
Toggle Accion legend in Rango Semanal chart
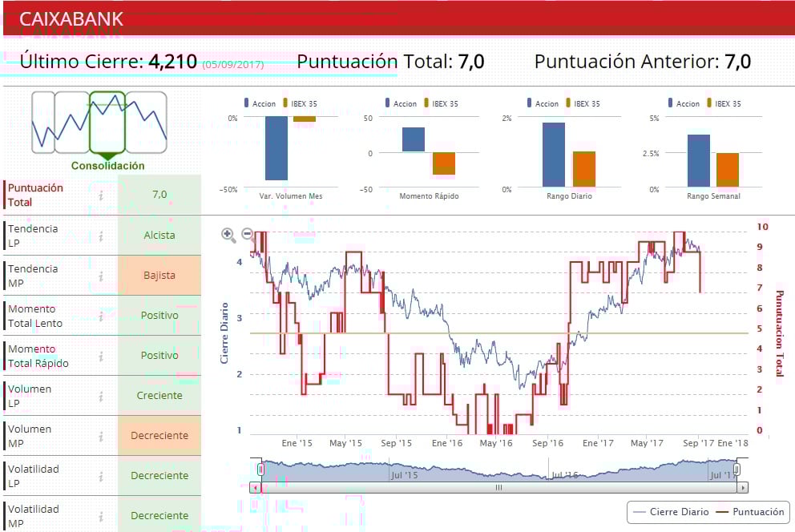684,103
